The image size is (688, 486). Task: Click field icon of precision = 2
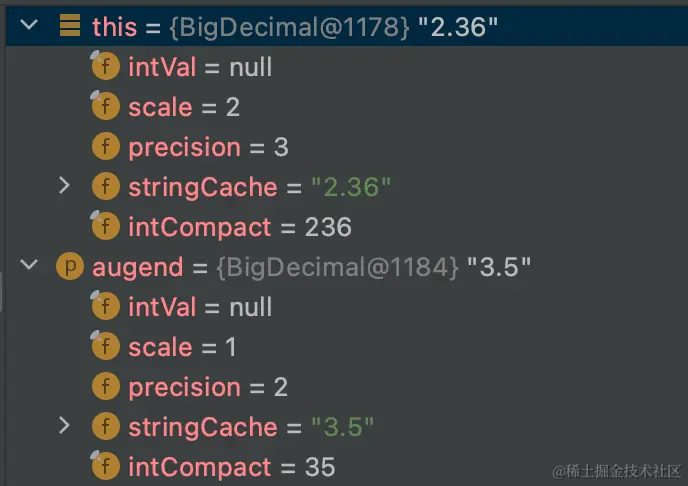(x=106, y=386)
